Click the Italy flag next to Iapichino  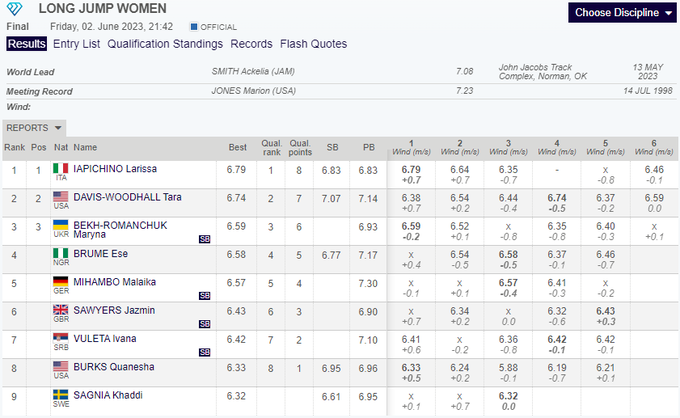tap(60, 168)
